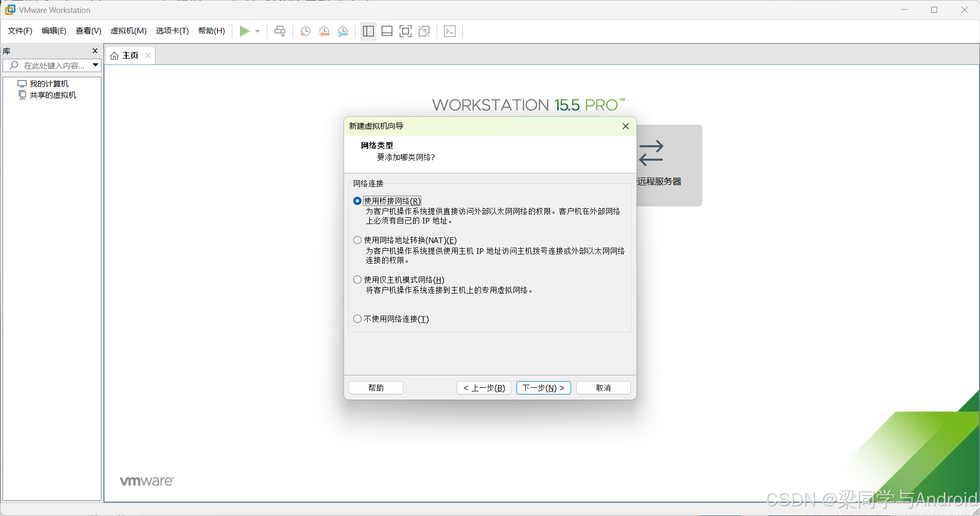This screenshot has height=516, width=980.
Task: Open the power options dropdown arrow
Action: click(257, 31)
